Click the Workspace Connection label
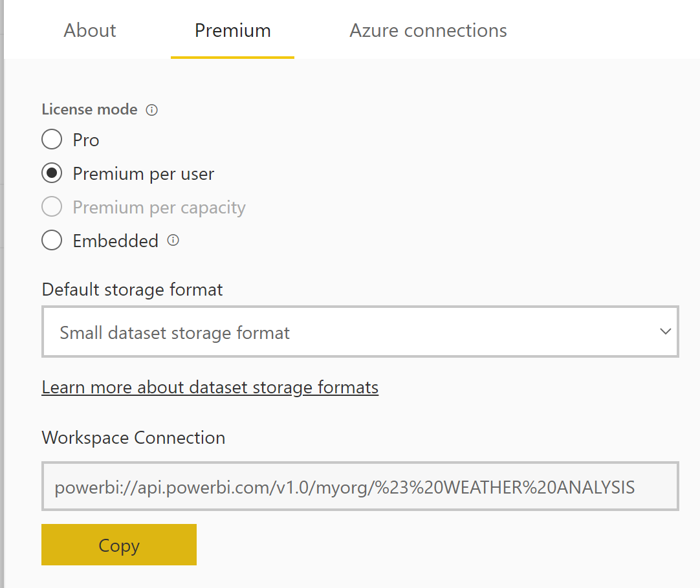This screenshot has height=588, width=700. [133, 437]
